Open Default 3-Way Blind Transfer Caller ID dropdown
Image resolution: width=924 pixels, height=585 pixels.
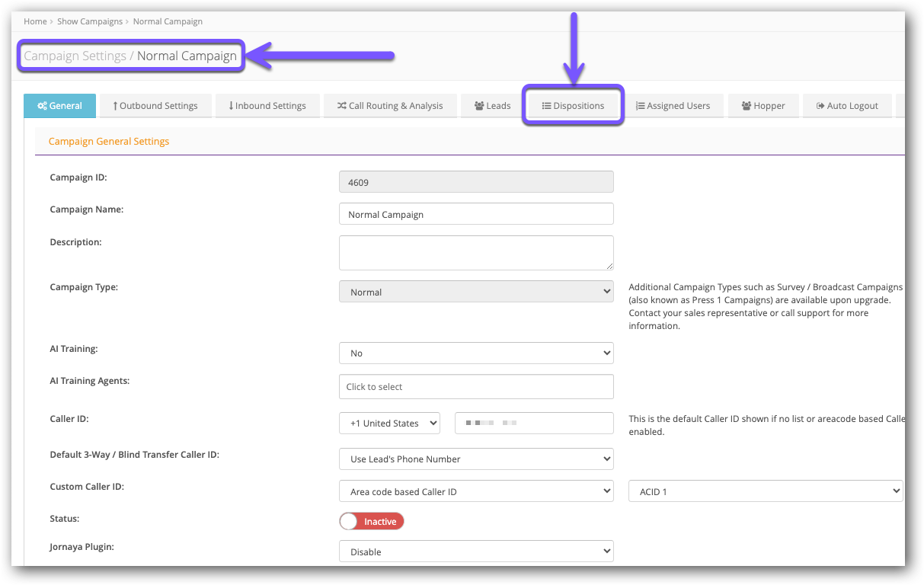(476, 459)
